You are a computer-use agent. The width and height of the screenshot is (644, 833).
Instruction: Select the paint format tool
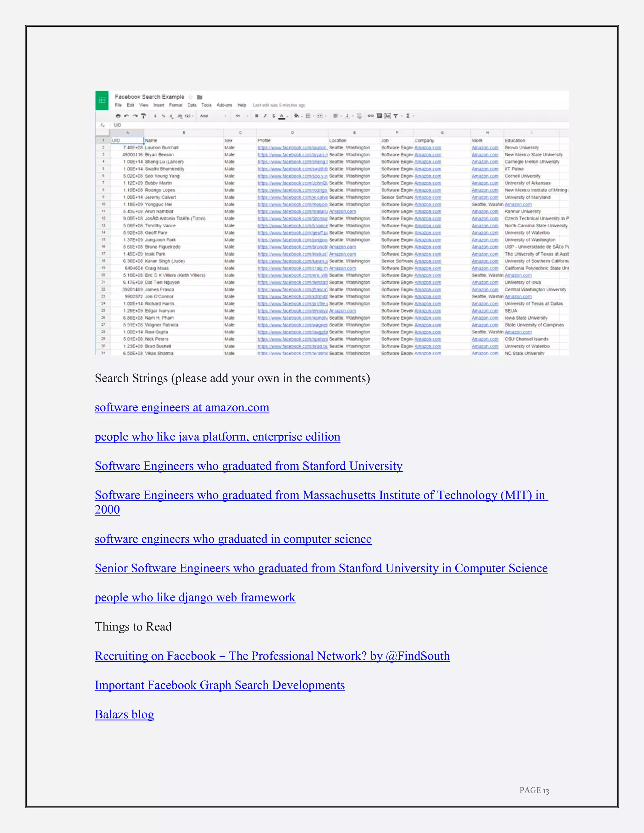[143, 116]
